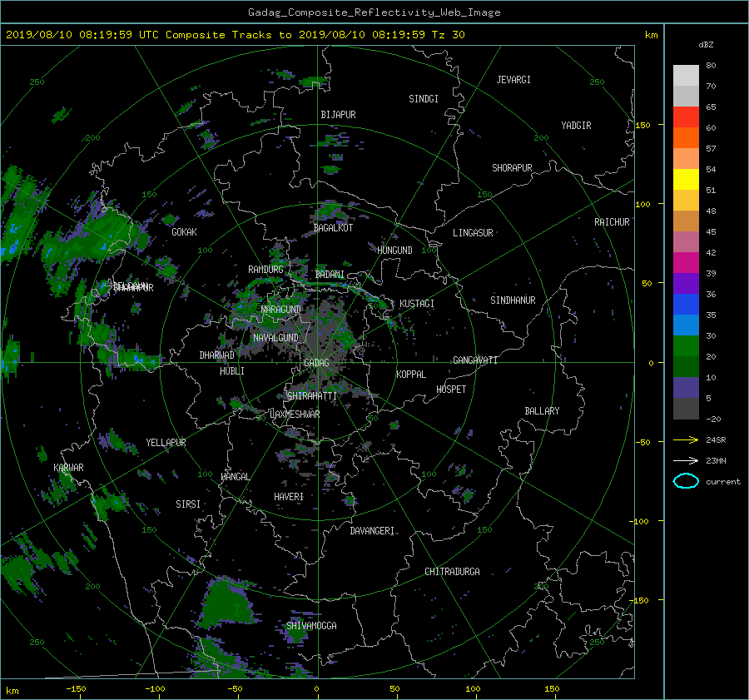The height and width of the screenshot is (700, 749).
Task: Click the BAGALKOT city label
Action: pos(333,228)
